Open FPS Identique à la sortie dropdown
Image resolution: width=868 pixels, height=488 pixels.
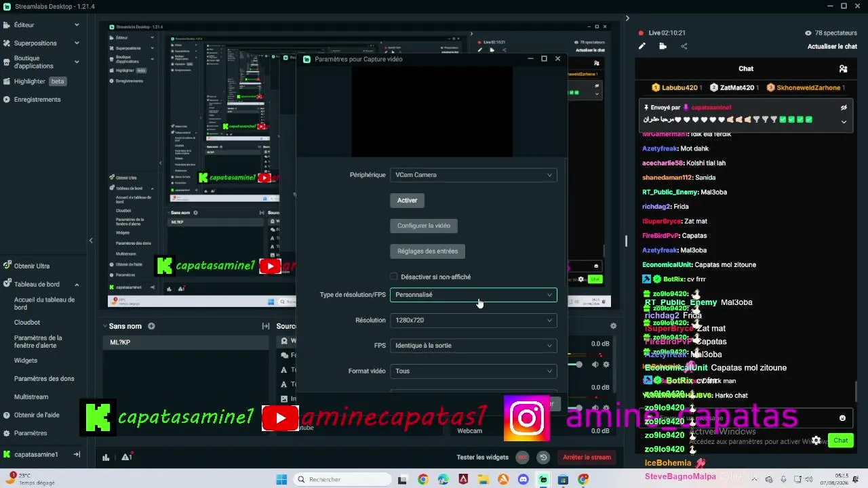coord(473,346)
